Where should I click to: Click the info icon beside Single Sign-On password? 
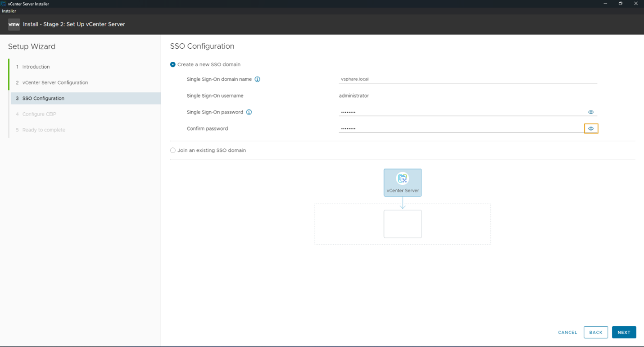tap(249, 112)
